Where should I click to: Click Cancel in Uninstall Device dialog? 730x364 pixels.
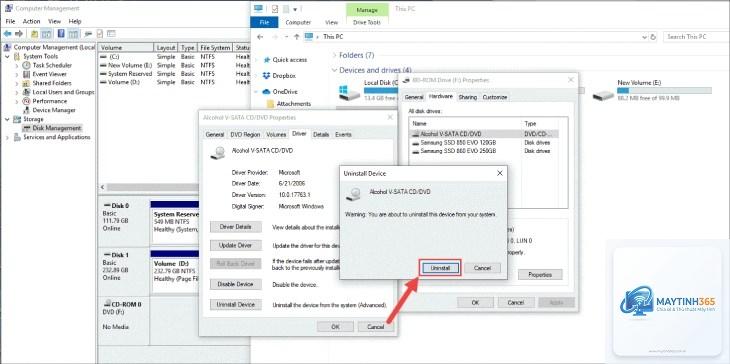coord(482,268)
